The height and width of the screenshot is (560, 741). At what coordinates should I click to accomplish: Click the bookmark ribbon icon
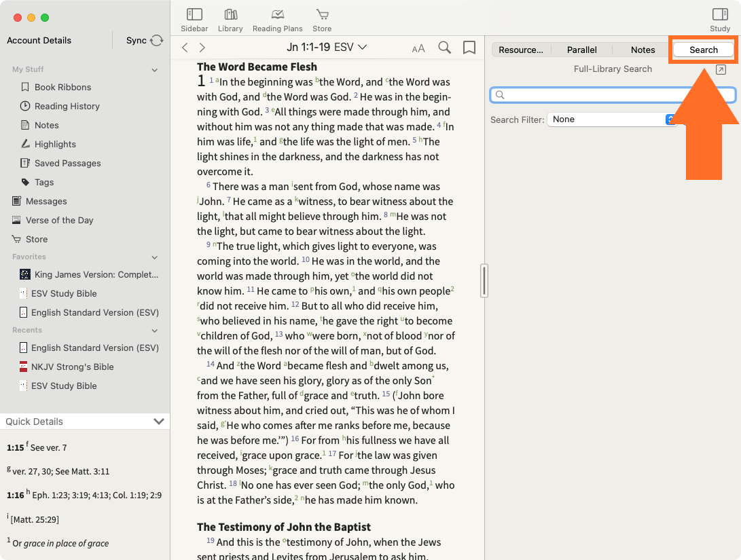tap(469, 48)
